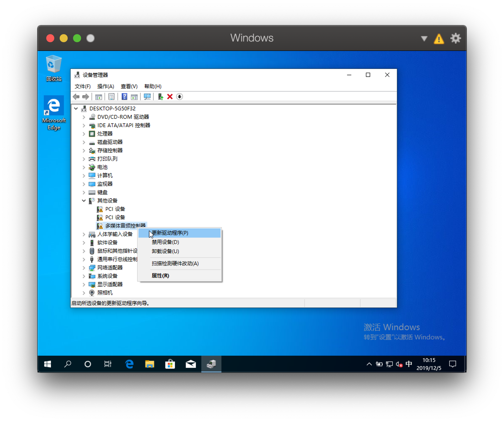Click the muted volume tray icon
Viewport: 504px width, 422px height.
[399, 364]
